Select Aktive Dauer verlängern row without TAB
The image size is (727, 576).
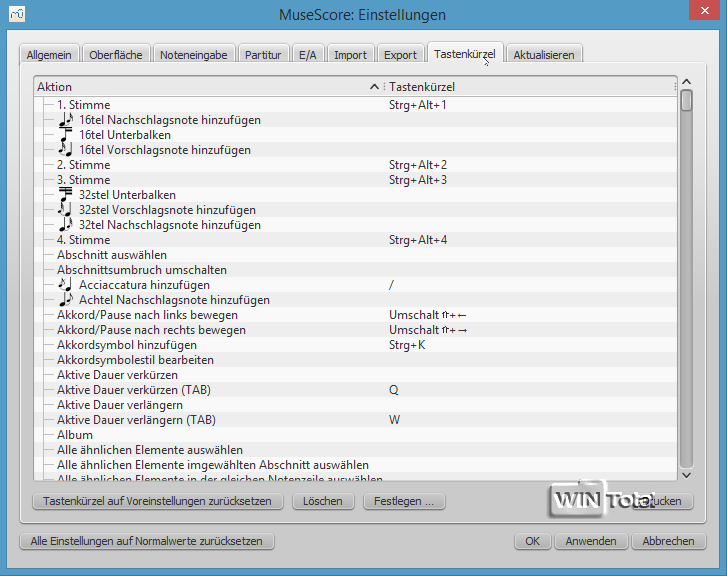tap(355, 405)
